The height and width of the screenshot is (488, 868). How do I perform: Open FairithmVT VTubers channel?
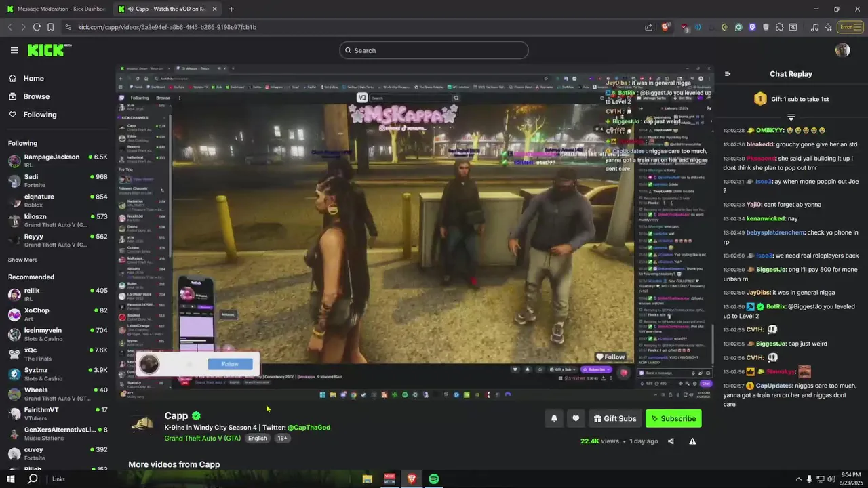click(58, 413)
